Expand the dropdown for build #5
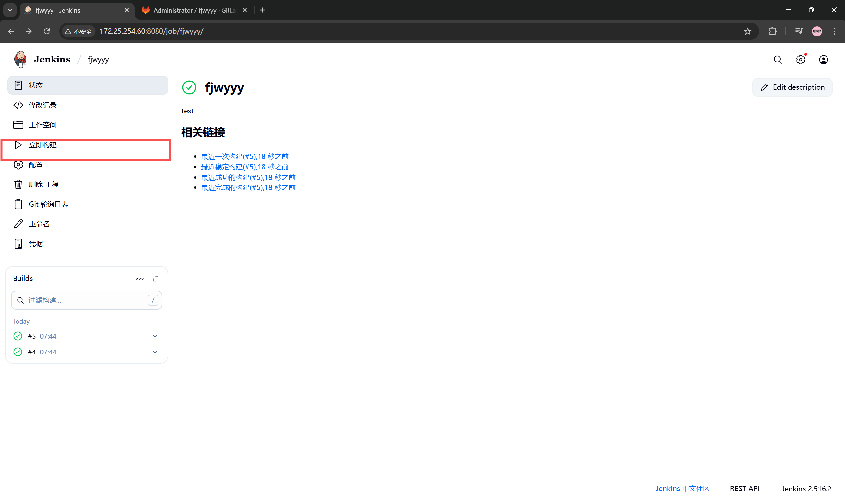The width and height of the screenshot is (845, 504). tap(155, 336)
